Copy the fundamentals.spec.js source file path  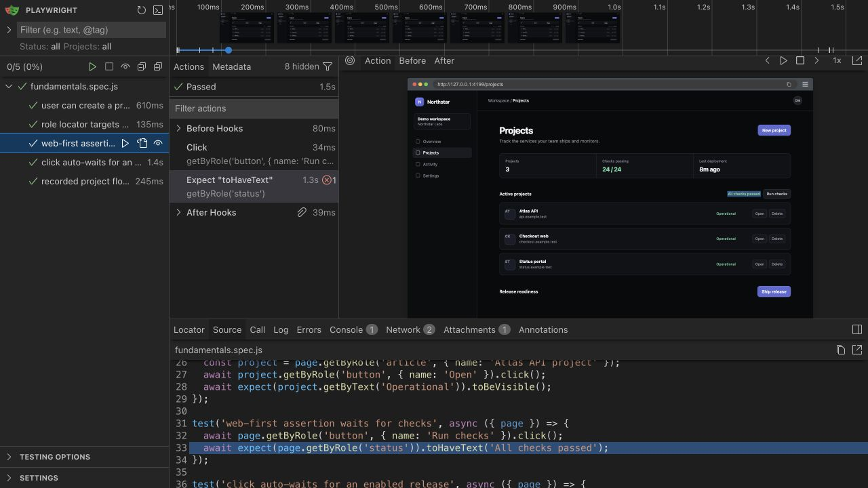tap(841, 350)
